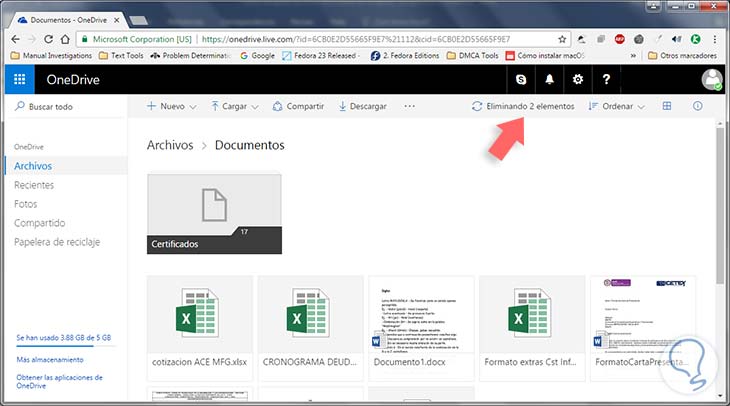Click the browser address bar URL

(x=356, y=39)
